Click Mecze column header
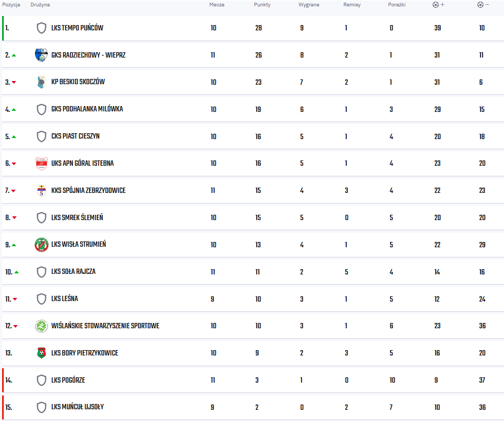Viewport: 504px width, 421px height. [x=217, y=4]
